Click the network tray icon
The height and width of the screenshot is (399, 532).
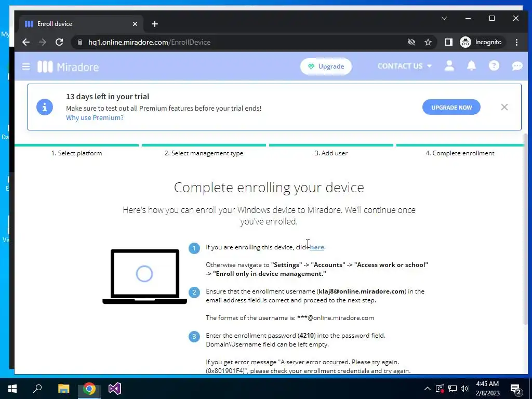click(x=453, y=389)
